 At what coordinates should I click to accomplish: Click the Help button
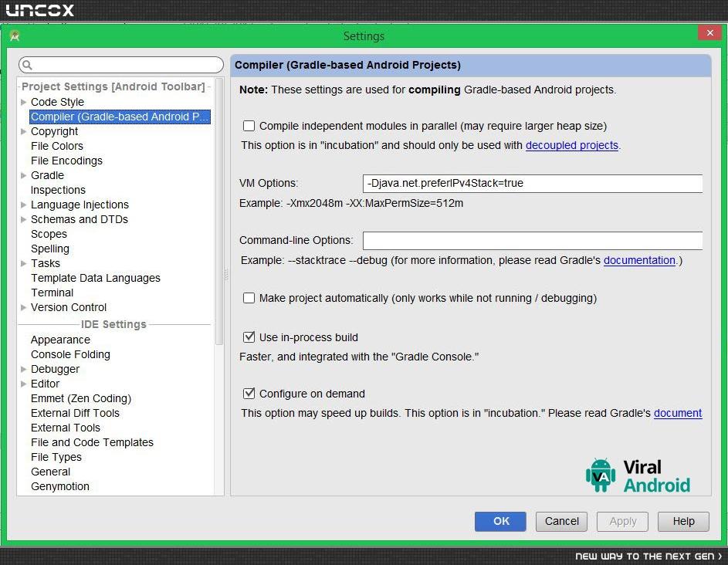(683, 521)
